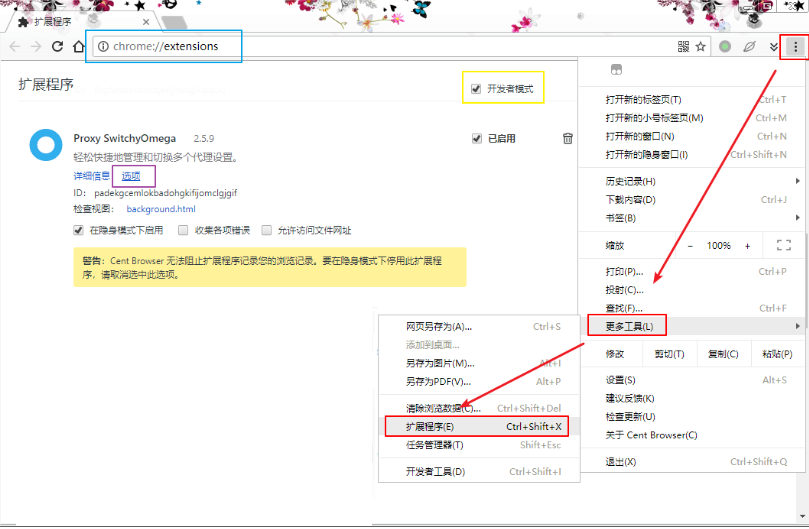The width and height of the screenshot is (809, 529).
Task: Open the 详细信息 details link
Action: (x=91, y=176)
